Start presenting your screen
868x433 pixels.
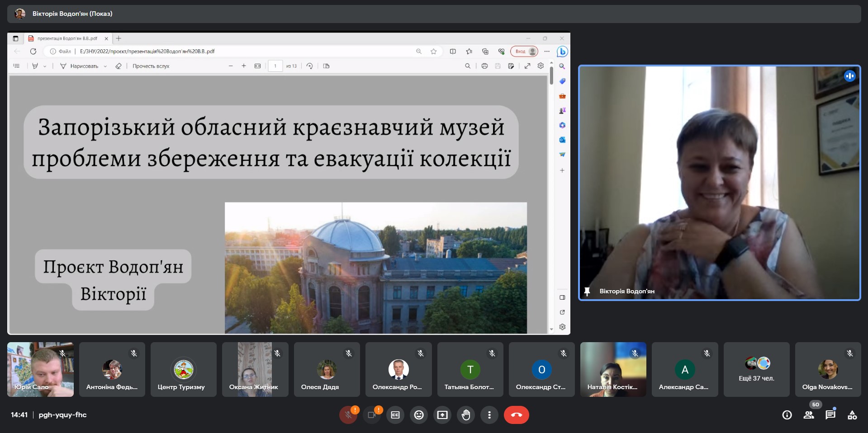442,415
